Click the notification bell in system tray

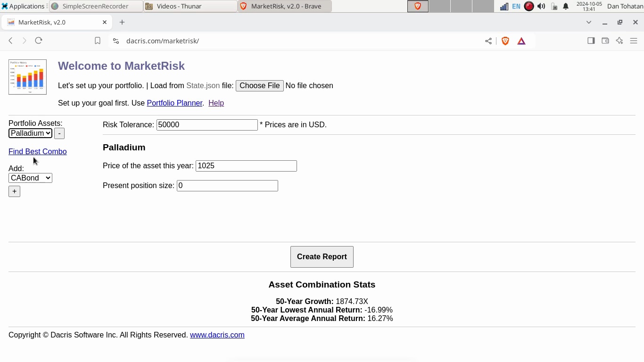[x=566, y=7]
